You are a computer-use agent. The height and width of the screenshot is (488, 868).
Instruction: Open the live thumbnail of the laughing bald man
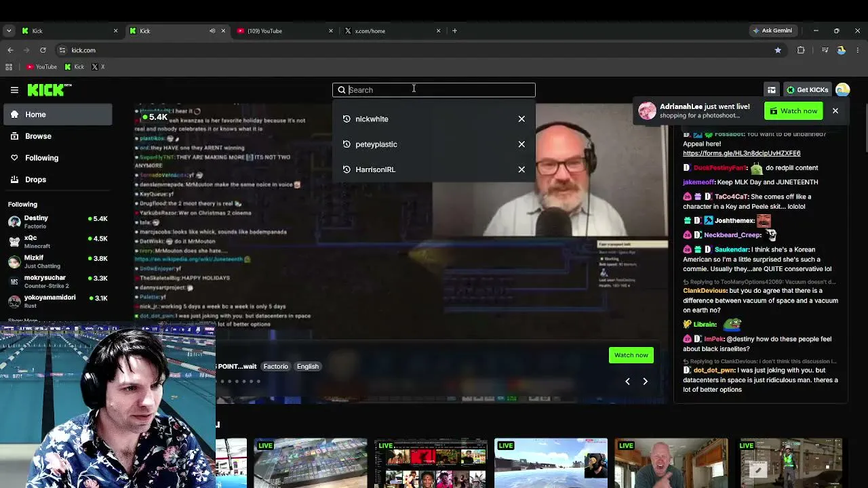pos(671,463)
